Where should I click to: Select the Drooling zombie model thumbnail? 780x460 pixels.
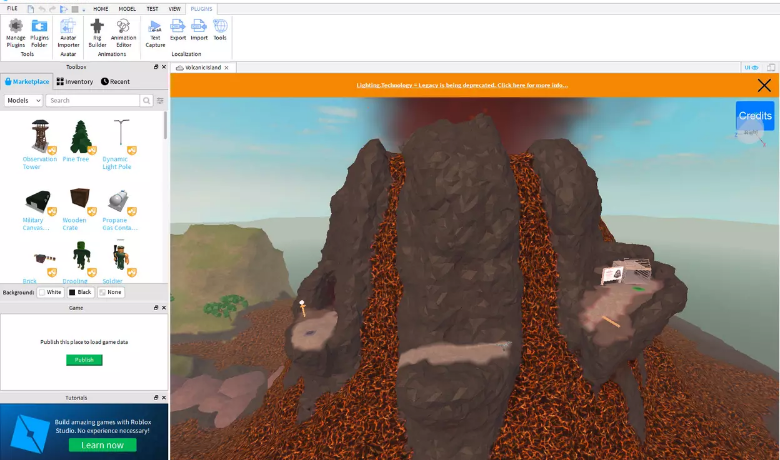click(x=81, y=257)
